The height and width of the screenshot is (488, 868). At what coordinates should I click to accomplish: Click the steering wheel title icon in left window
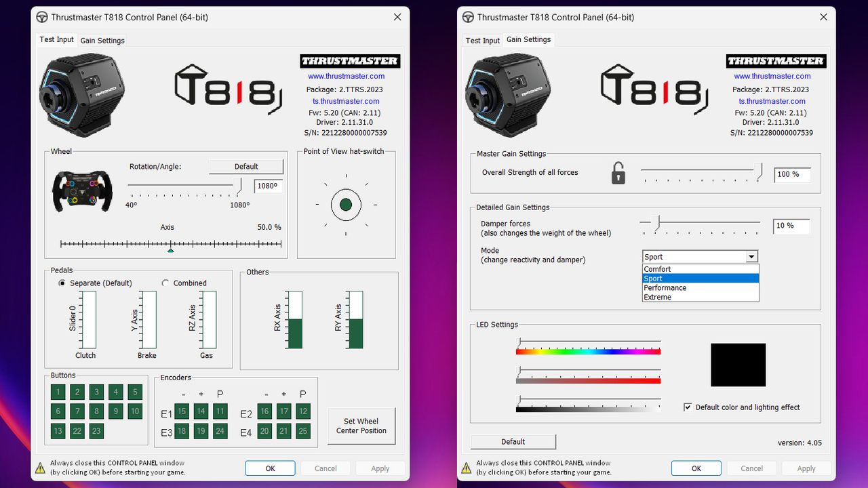[x=41, y=18]
